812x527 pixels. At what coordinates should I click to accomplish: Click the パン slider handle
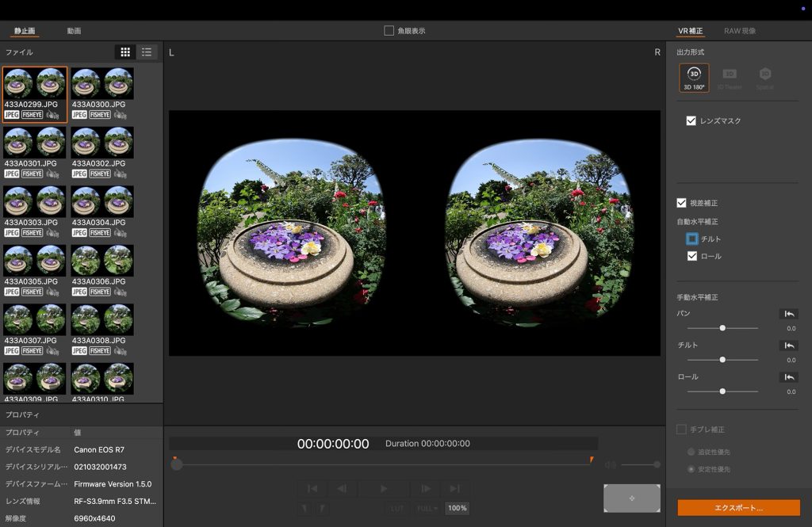[722, 327]
